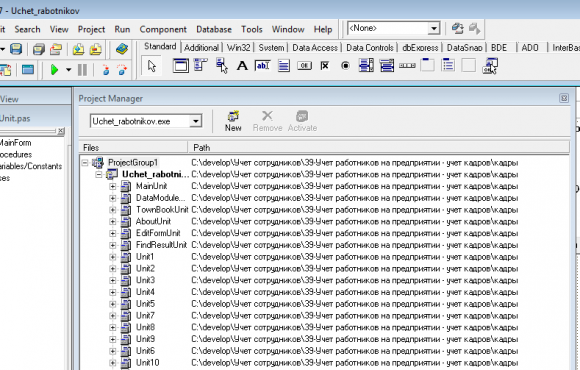The height and width of the screenshot is (370, 580).
Task: Click the Remove file from project icon
Action: click(x=95, y=49)
